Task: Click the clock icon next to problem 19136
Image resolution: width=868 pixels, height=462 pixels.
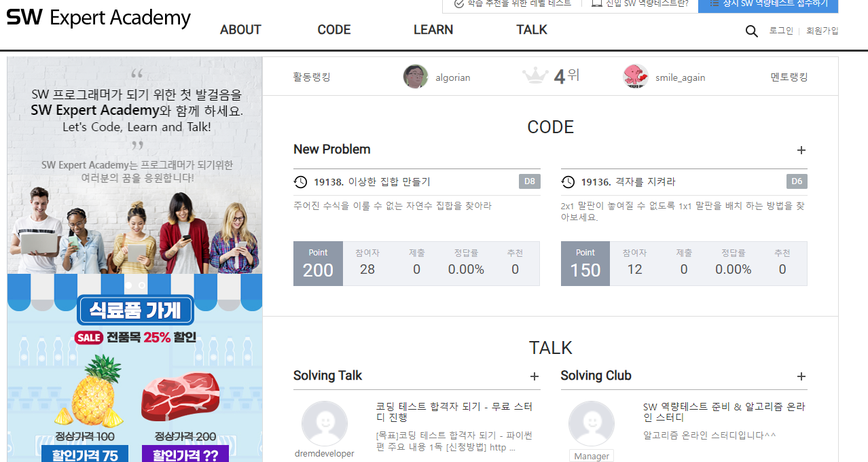Action: 568,181
